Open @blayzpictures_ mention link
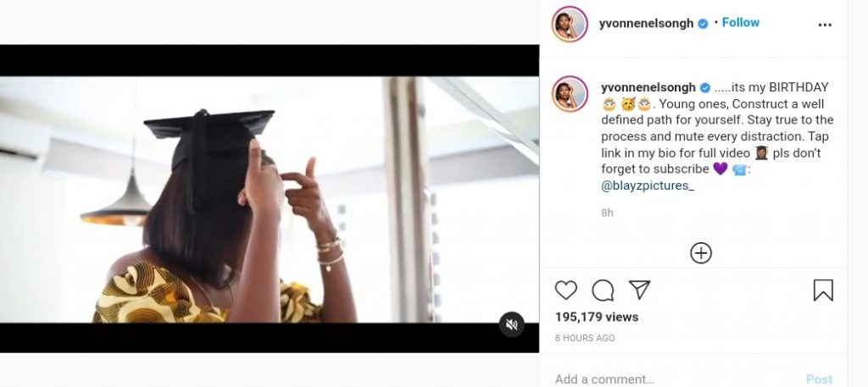The width and height of the screenshot is (868, 387). [647, 186]
